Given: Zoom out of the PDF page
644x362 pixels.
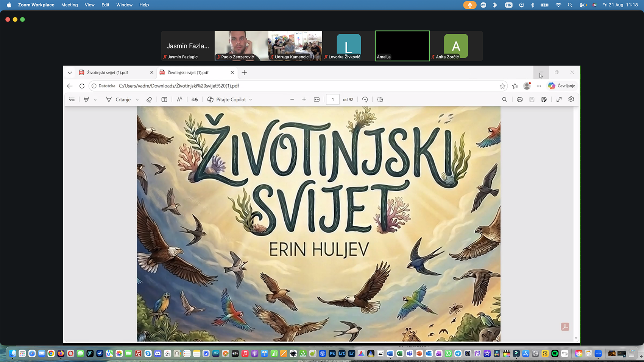Looking at the screenshot, I should [x=292, y=99].
